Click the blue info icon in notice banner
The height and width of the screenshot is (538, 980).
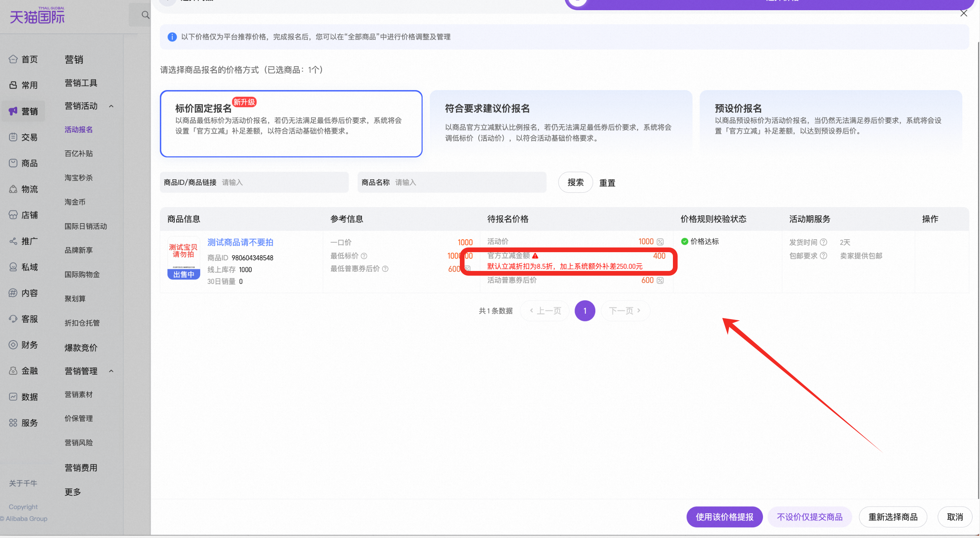click(172, 37)
